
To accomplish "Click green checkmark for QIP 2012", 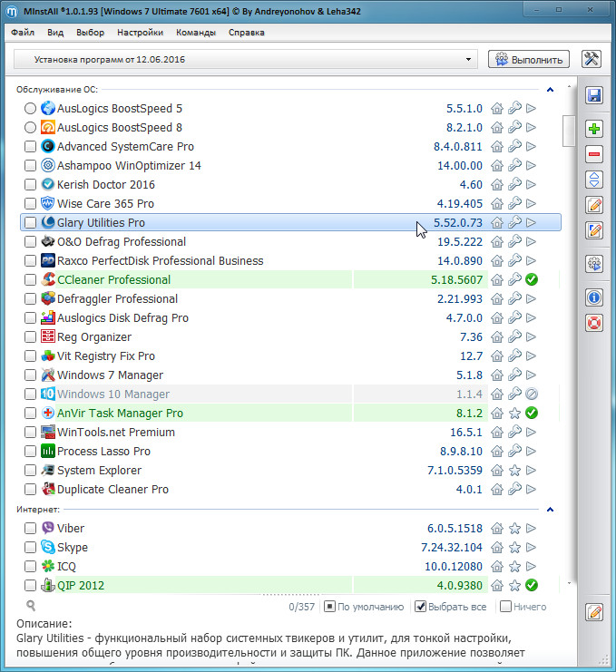I will pos(531,585).
